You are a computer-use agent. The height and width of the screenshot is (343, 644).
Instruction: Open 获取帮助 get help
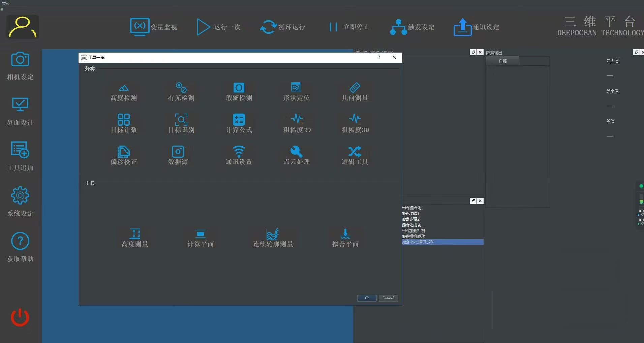tap(20, 247)
